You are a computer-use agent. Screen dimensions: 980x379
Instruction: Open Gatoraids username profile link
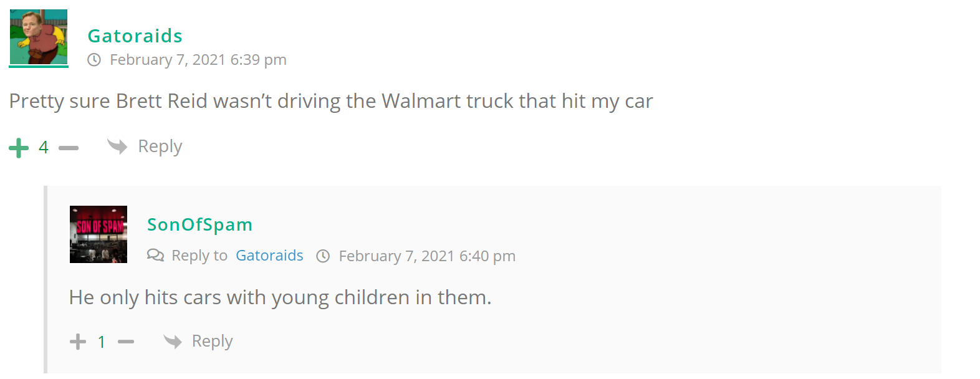[x=135, y=36]
